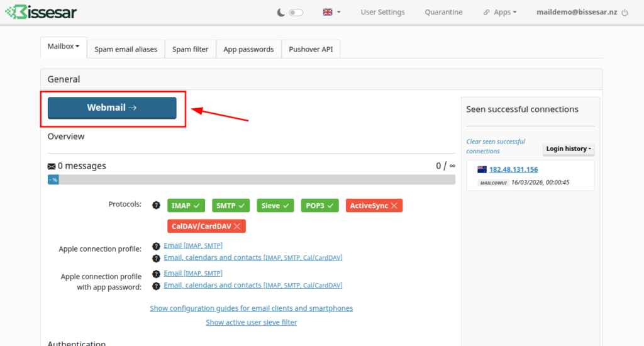
Task: Click the New Zealand flag icon in connections
Action: pyautogui.click(x=482, y=169)
